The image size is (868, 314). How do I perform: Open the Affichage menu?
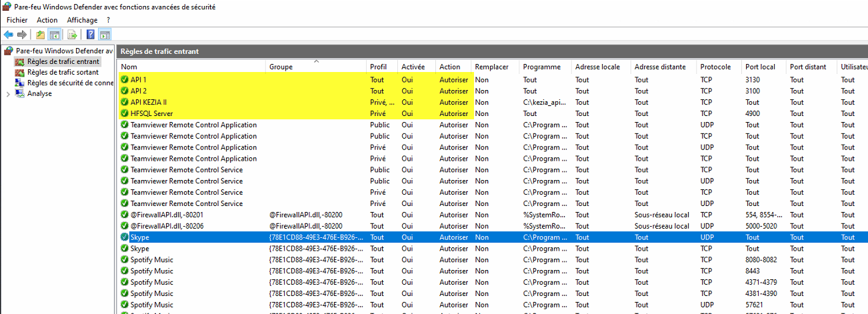[82, 20]
